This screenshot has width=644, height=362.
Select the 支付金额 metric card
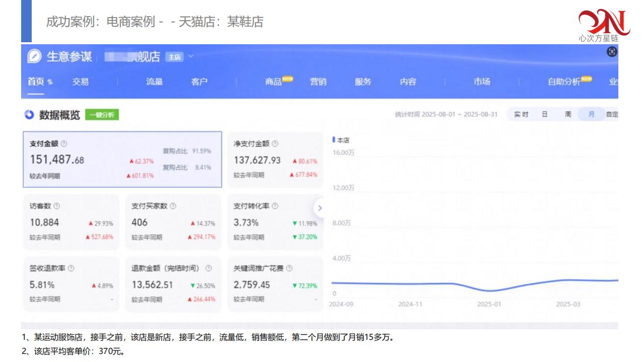(122, 159)
